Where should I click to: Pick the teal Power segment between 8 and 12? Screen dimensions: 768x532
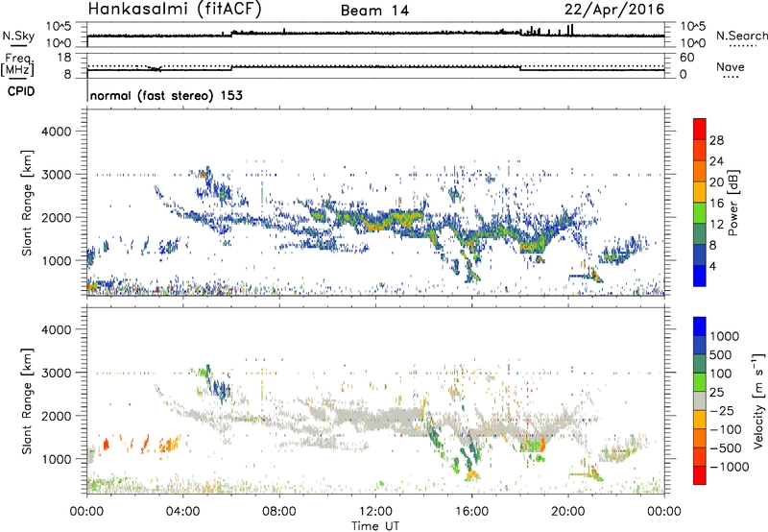[700, 233]
